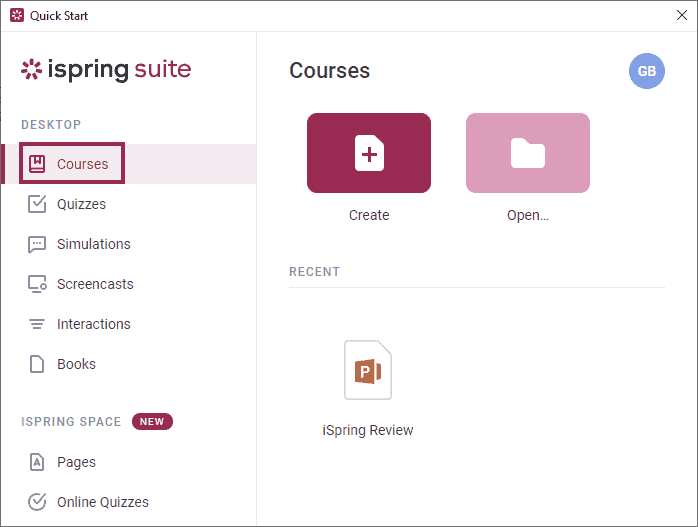Select the Courses menu label
Screen dimensions: 698x527
point(82,164)
